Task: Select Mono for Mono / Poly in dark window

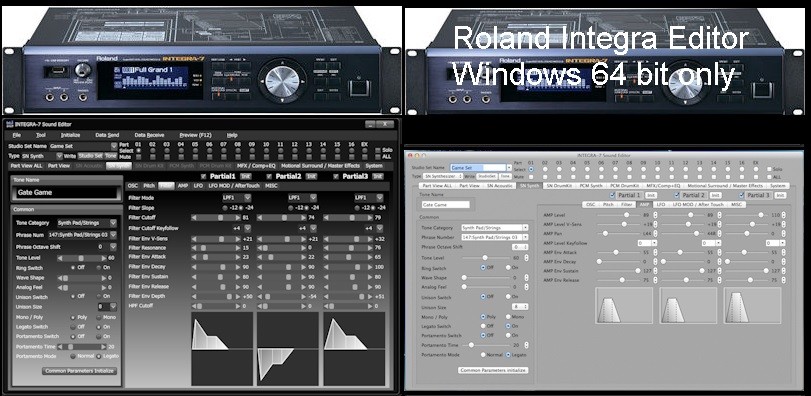Action: pos(99,317)
